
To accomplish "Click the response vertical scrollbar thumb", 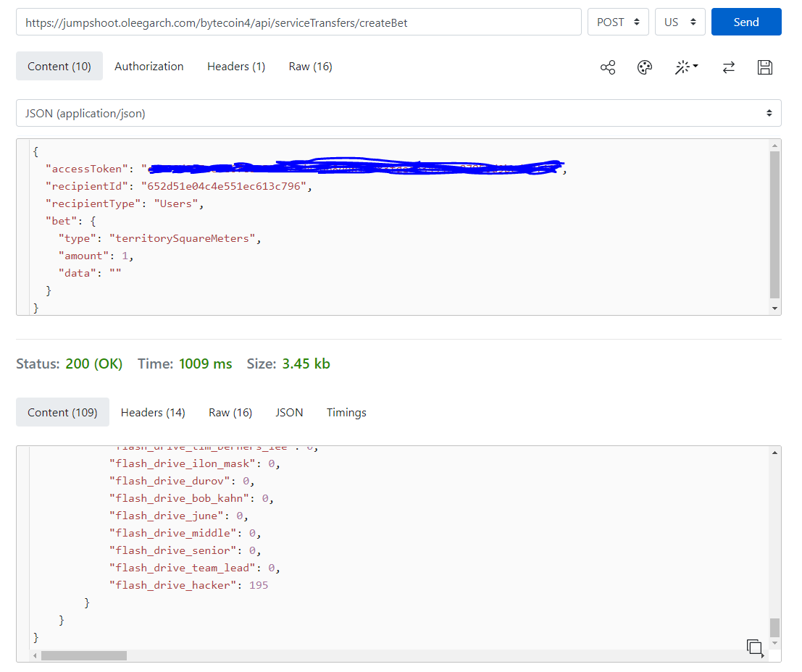I will pyautogui.click(x=774, y=628).
